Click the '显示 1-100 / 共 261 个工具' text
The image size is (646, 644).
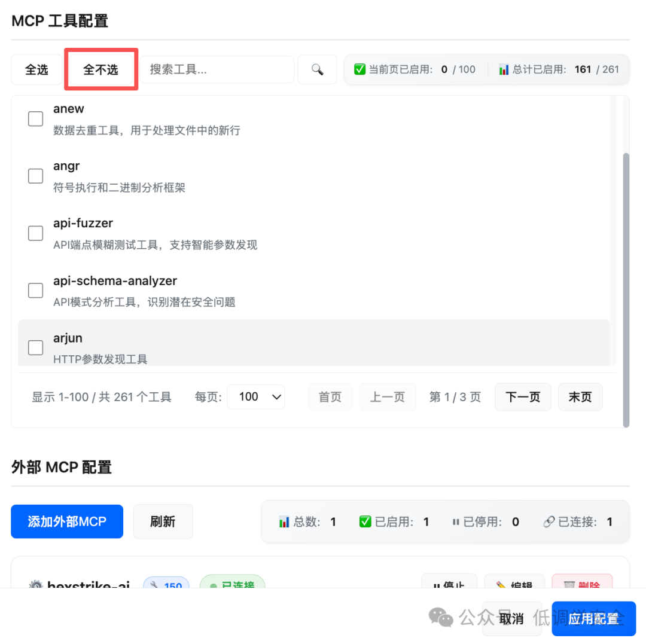[101, 397]
